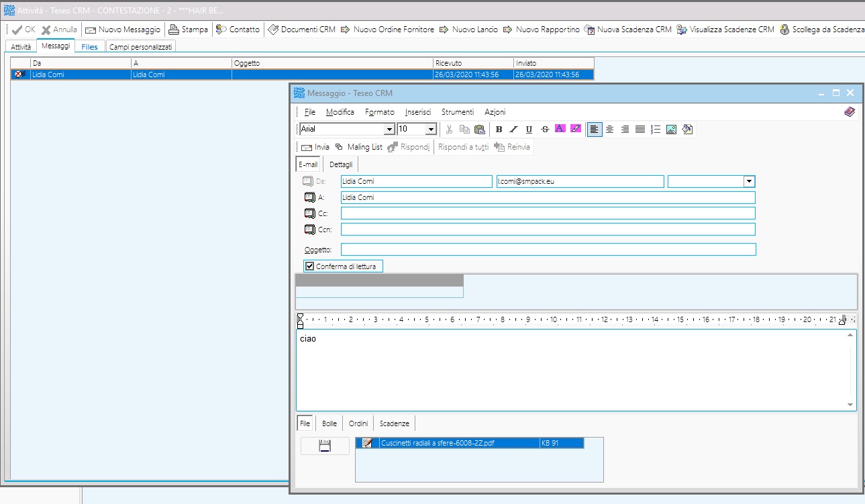The width and height of the screenshot is (865, 504).
Task: Open the help book icon
Action: pos(850,112)
